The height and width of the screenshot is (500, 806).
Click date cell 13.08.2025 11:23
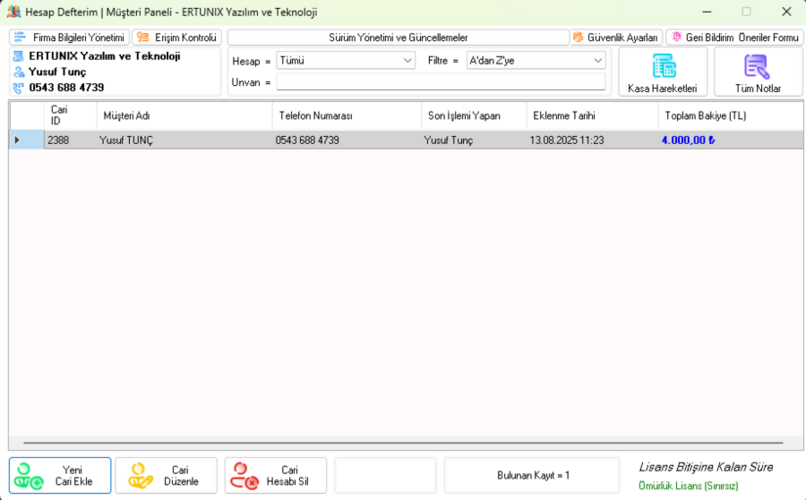(592, 140)
